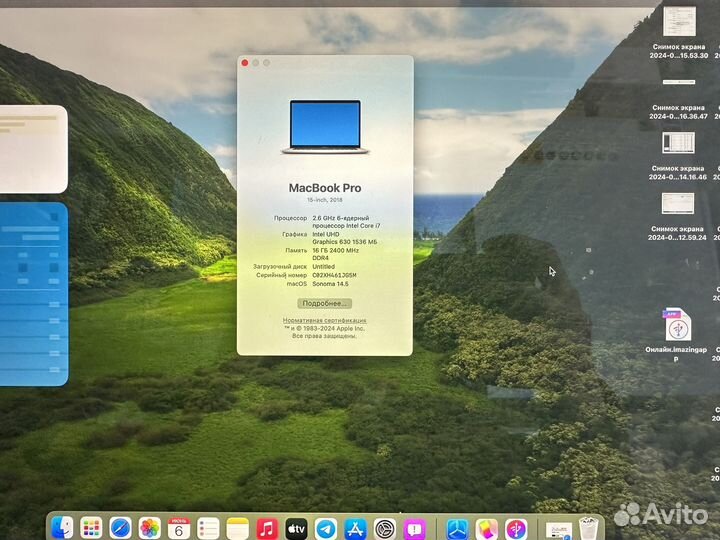Click the blue widget at left edge
720x540 pixels.
(x=34, y=294)
